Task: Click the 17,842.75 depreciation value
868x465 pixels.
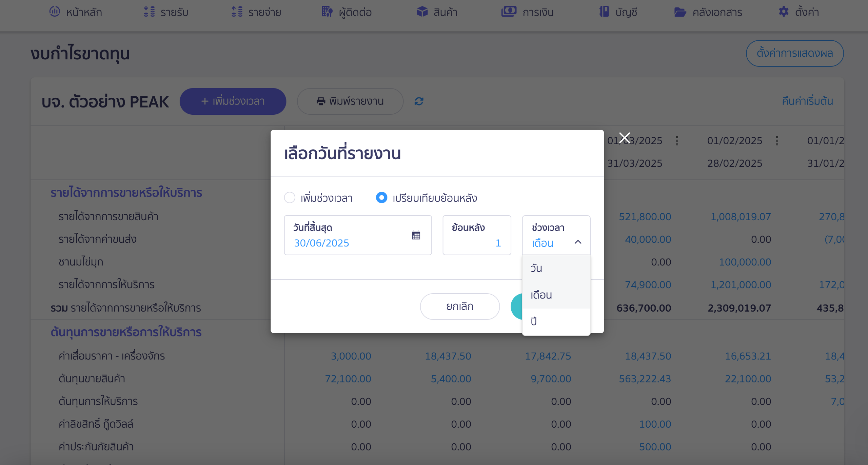Action: click(548, 356)
